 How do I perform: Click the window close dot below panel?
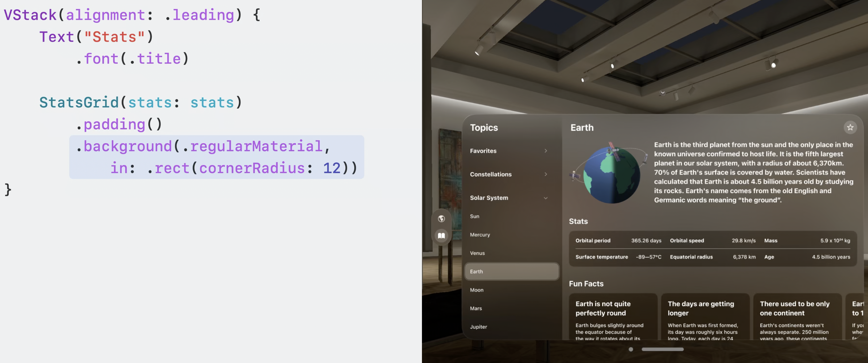pos(630,349)
